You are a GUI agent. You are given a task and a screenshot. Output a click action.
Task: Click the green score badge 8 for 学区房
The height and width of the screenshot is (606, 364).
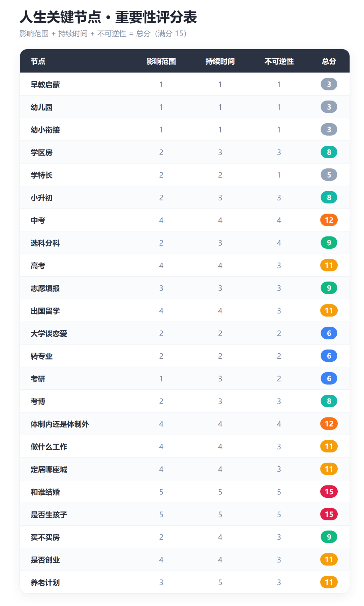(329, 152)
